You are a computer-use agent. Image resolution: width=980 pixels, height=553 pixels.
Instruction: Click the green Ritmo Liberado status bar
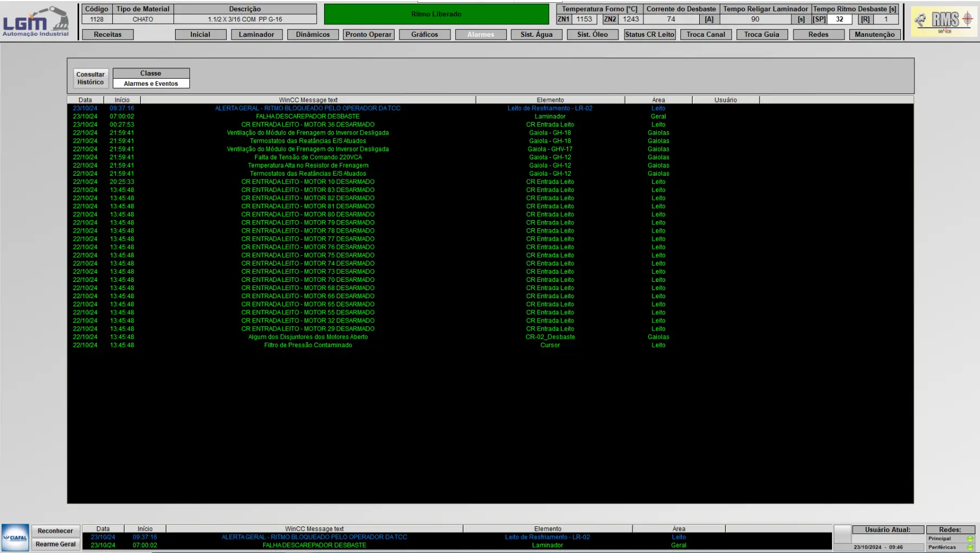436,14
